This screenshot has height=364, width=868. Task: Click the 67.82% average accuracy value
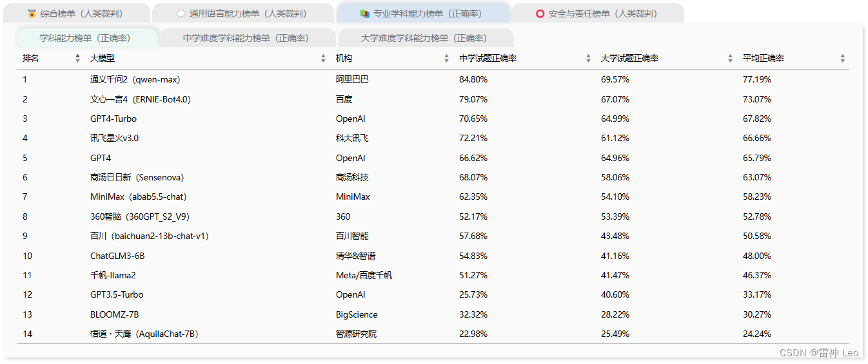click(x=757, y=119)
